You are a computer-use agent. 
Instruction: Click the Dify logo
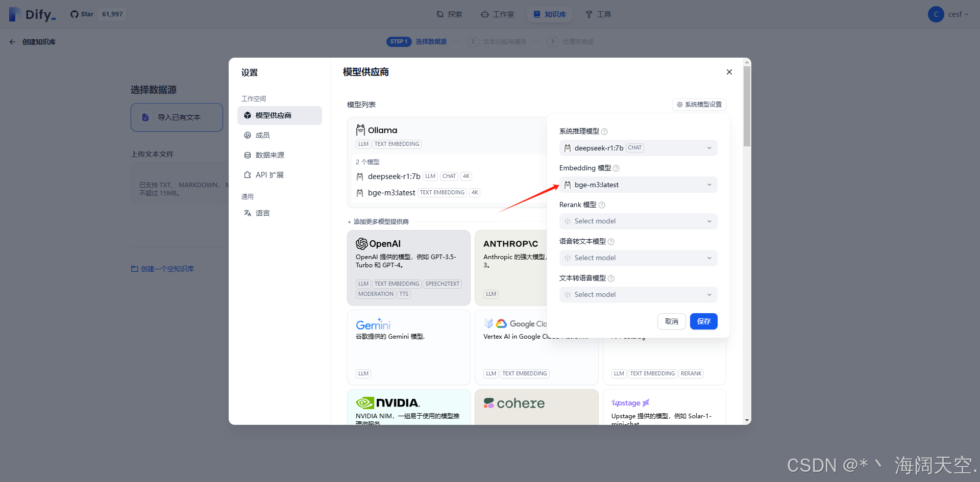[x=32, y=14]
